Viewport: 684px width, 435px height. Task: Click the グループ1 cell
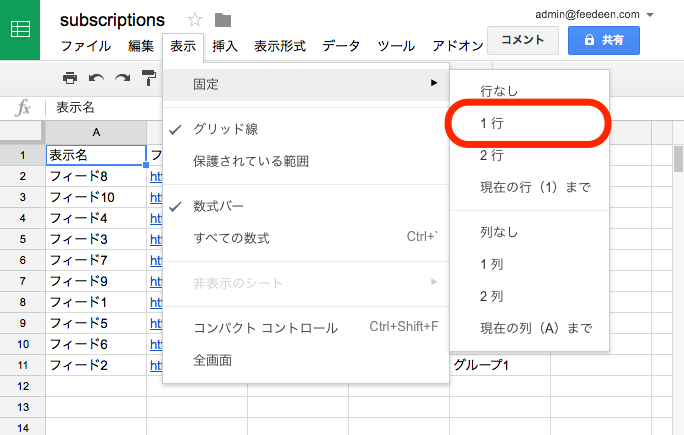(x=500, y=365)
